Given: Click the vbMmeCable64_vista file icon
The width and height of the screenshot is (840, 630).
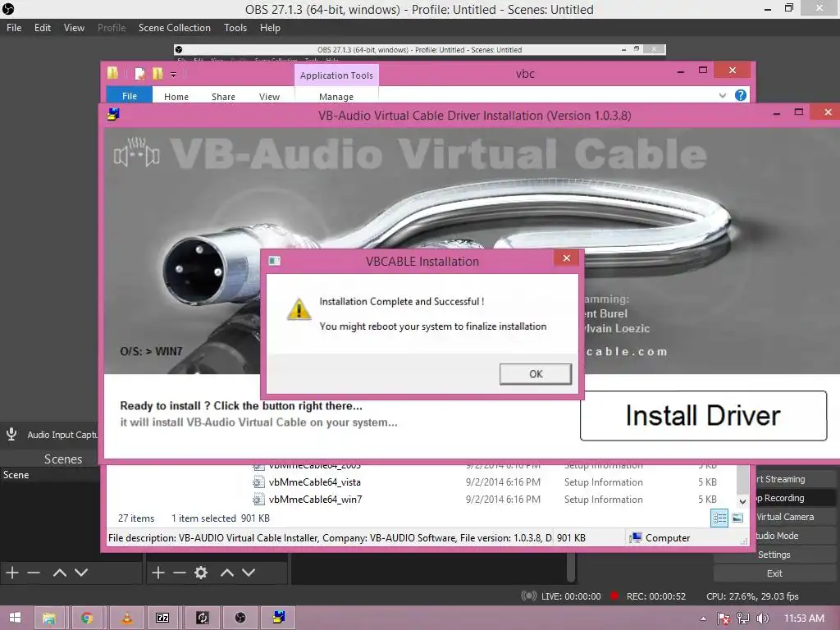Looking at the screenshot, I should [258, 482].
